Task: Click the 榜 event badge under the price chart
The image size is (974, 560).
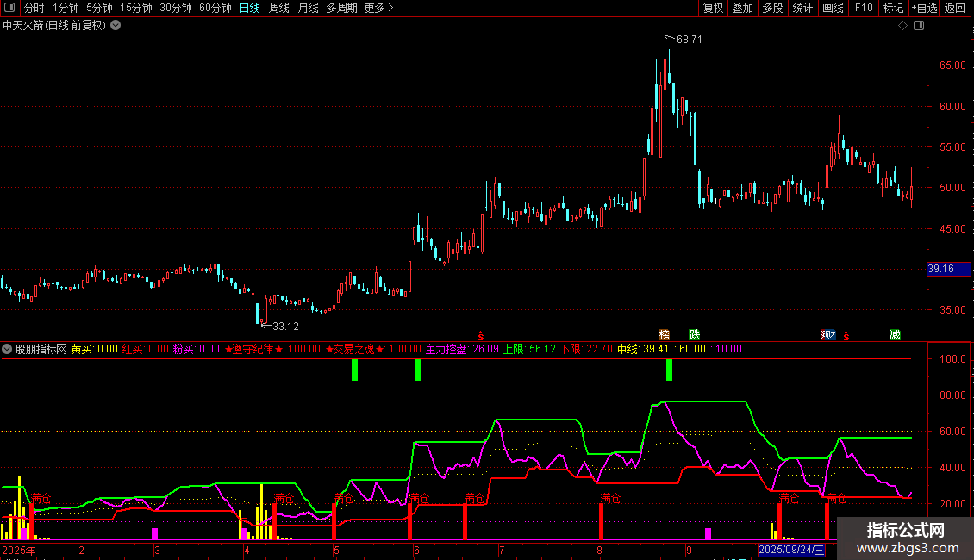Action: click(x=664, y=335)
